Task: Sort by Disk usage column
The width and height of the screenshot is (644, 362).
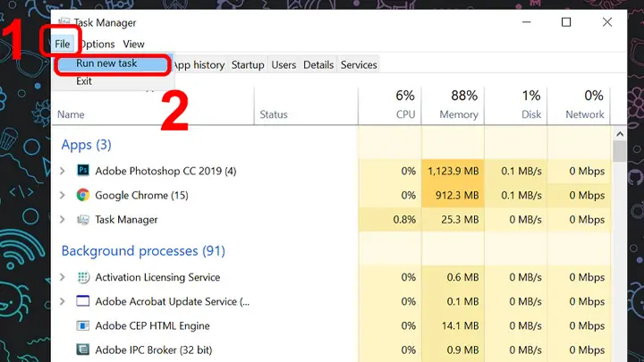Action: point(516,105)
